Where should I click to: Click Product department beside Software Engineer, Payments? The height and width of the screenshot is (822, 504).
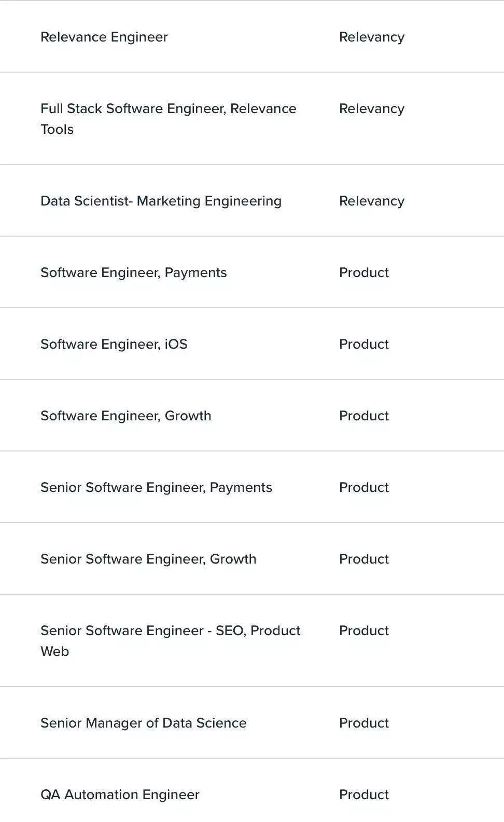pyautogui.click(x=363, y=272)
